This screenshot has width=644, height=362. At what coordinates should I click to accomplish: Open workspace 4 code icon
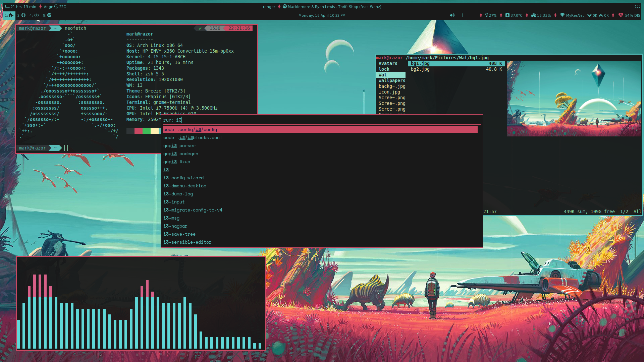click(35, 15)
